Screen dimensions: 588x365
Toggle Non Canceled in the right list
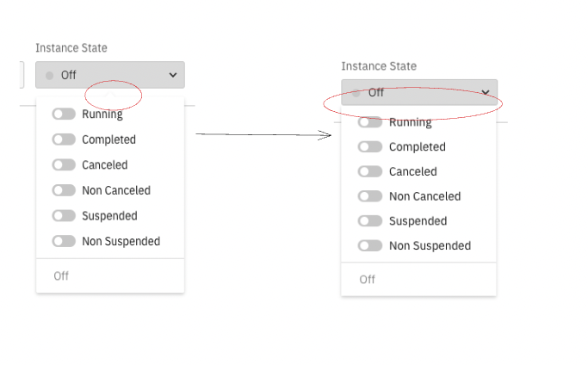coord(370,196)
